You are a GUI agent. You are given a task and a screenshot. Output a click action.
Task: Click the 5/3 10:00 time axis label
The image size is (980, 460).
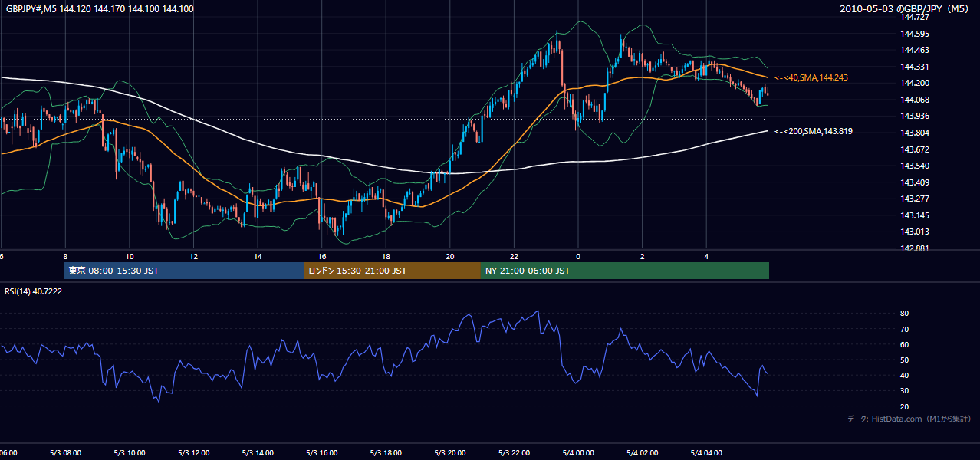tap(130, 453)
